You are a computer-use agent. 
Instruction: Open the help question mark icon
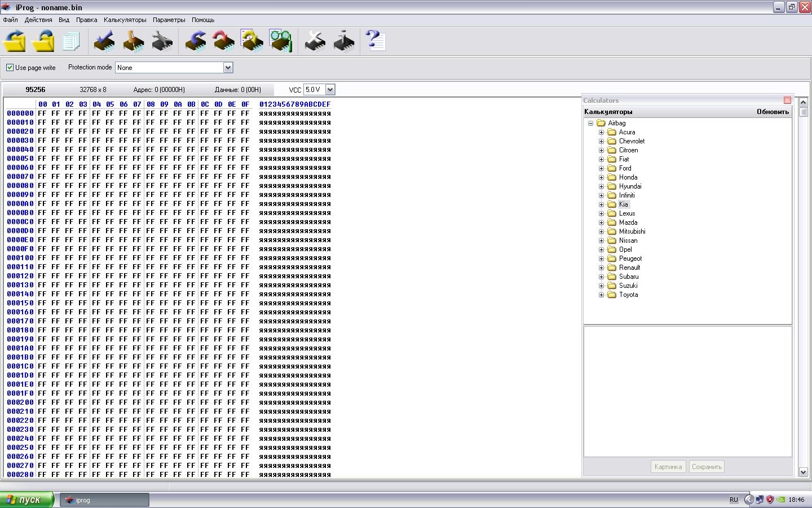375,41
